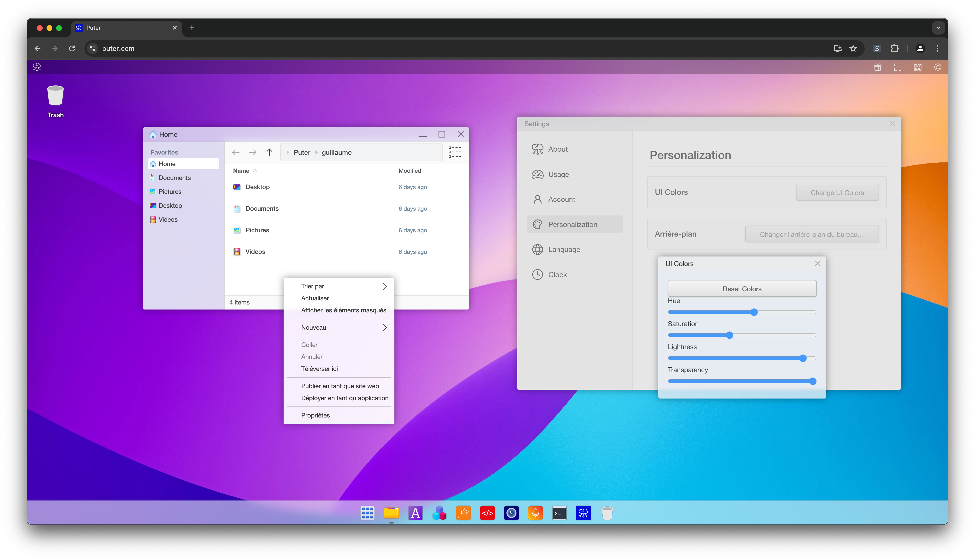Open the Trash icon in the dock
975x560 pixels.
coord(607,513)
